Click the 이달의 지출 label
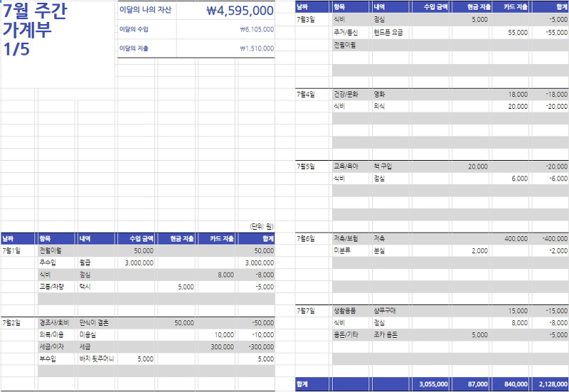This screenshot has height=392, width=569. click(134, 48)
